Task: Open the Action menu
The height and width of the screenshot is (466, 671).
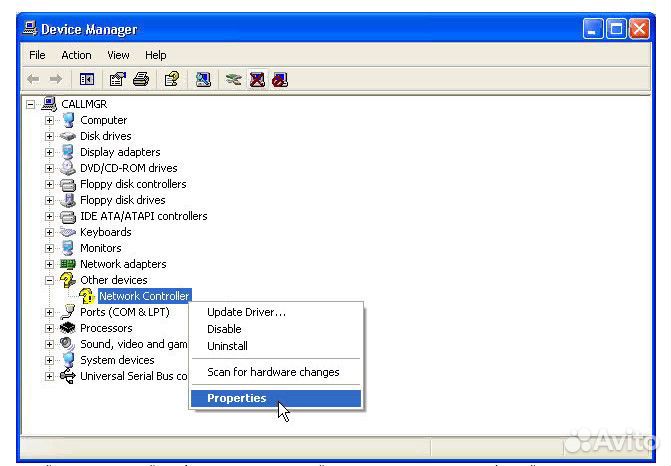Action: pos(76,55)
